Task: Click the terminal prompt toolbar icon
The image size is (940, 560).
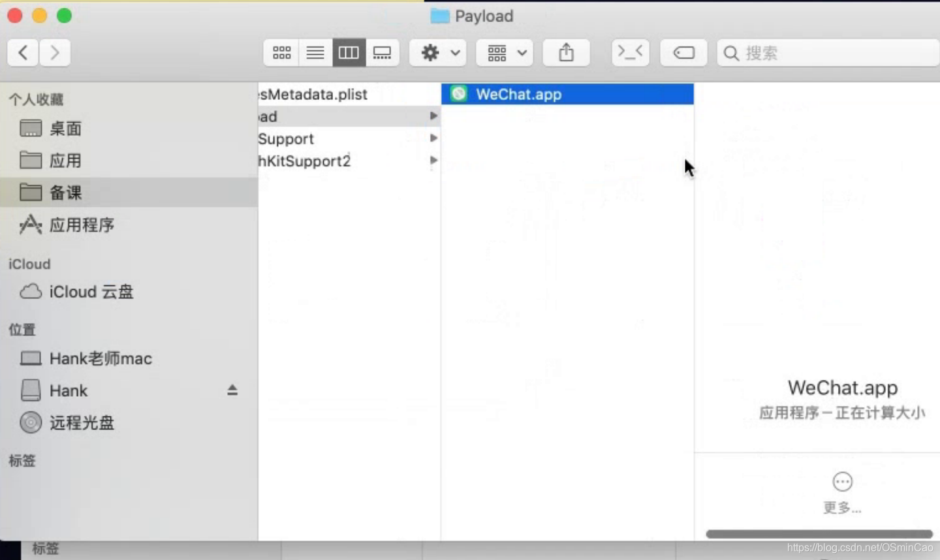Action: click(630, 53)
